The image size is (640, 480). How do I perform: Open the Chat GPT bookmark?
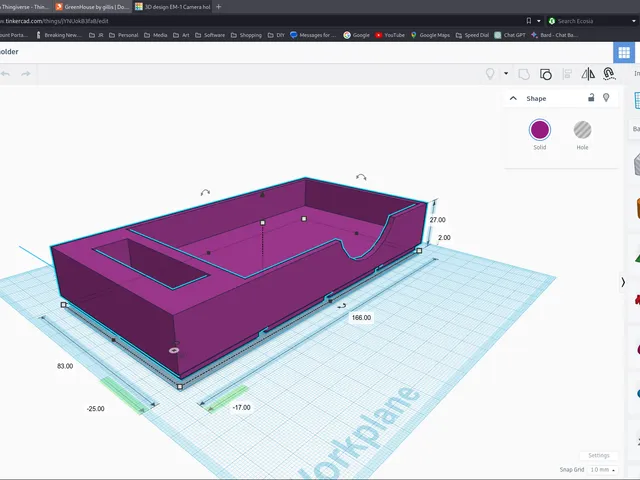(510, 35)
